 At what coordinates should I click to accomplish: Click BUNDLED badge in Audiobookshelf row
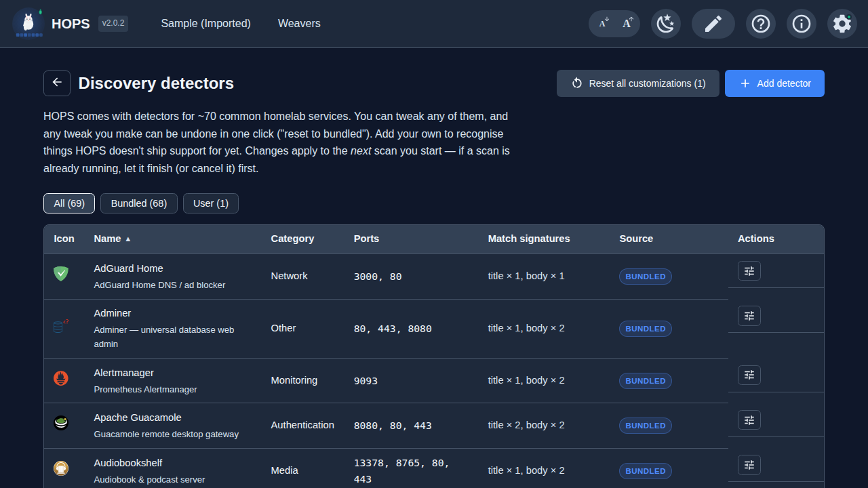click(646, 471)
